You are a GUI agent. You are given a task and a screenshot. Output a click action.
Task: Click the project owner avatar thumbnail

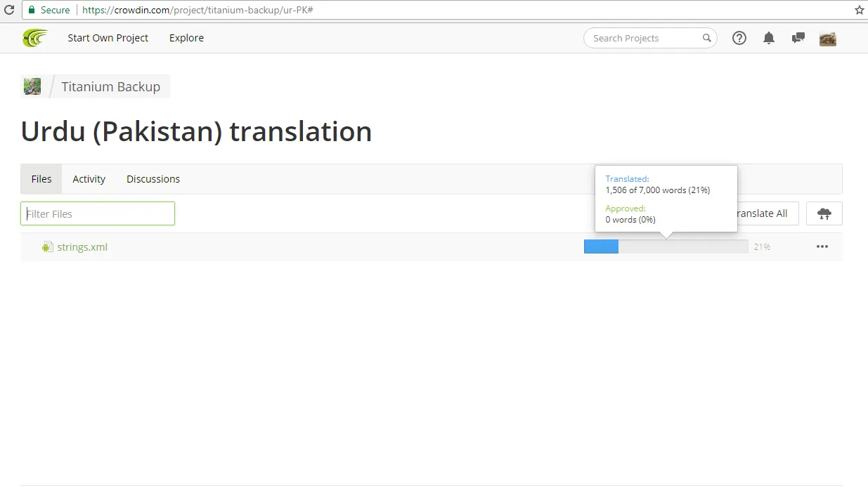click(32, 86)
